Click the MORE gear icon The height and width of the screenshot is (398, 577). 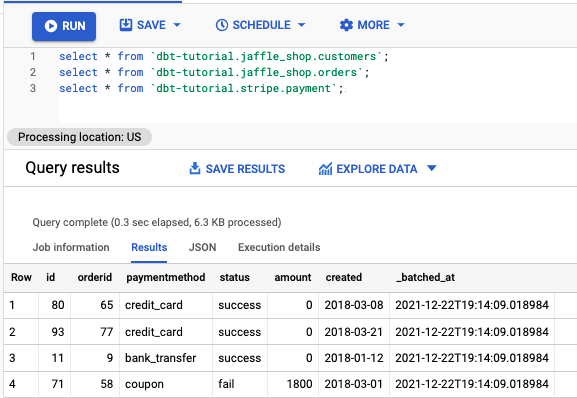pyautogui.click(x=346, y=25)
